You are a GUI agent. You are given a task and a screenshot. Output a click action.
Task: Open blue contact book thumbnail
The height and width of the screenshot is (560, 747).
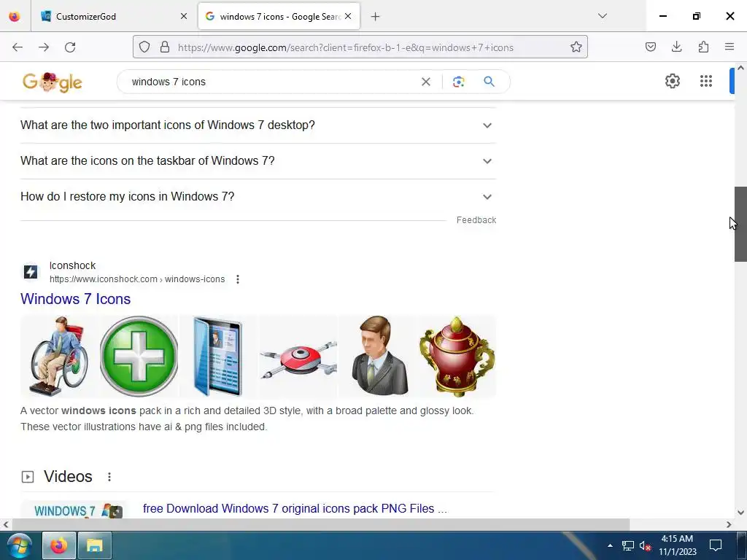[219, 356]
